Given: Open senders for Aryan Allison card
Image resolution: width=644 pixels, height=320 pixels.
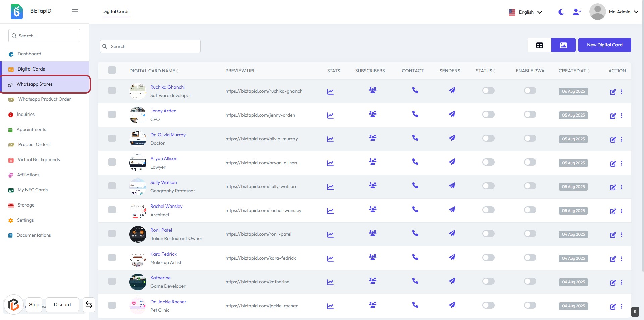Looking at the screenshot, I should tap(452, 162).
